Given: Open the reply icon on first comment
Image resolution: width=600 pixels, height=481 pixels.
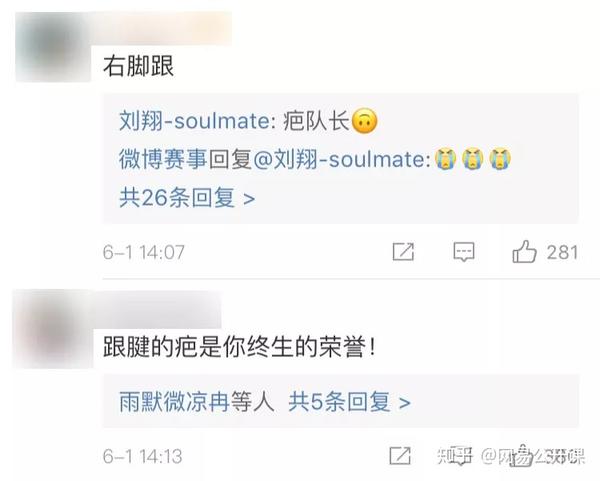Looking at the screenshot, I should 464,252.
